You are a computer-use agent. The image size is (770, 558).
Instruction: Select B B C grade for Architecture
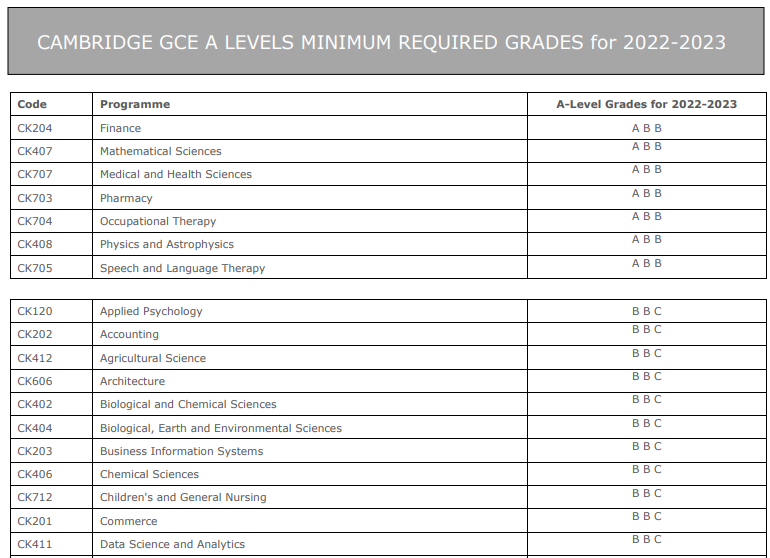pyautogui.click(x=647, y=376)
